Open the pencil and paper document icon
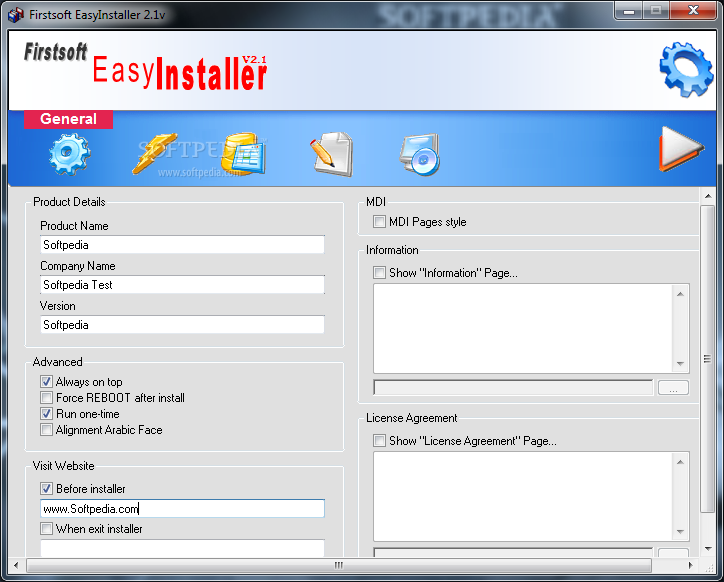This screenshot has height=582, width=724. (332, 154)
